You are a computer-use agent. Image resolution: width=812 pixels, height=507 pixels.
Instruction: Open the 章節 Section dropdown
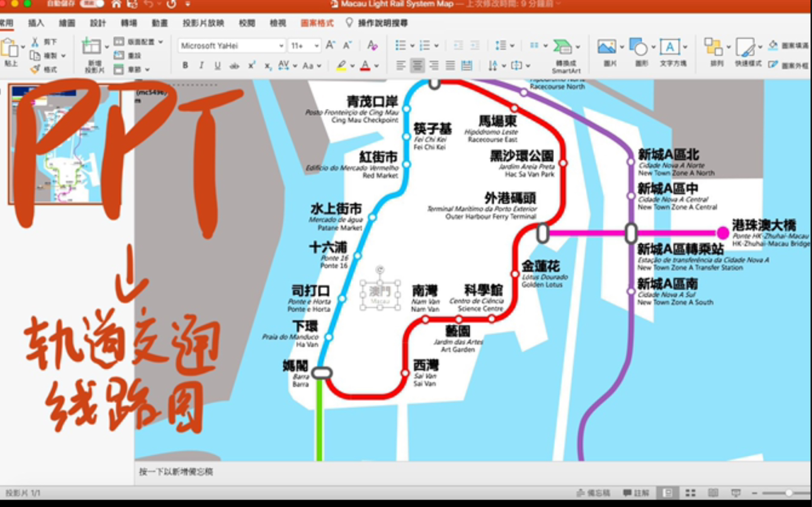coord(132,69)
